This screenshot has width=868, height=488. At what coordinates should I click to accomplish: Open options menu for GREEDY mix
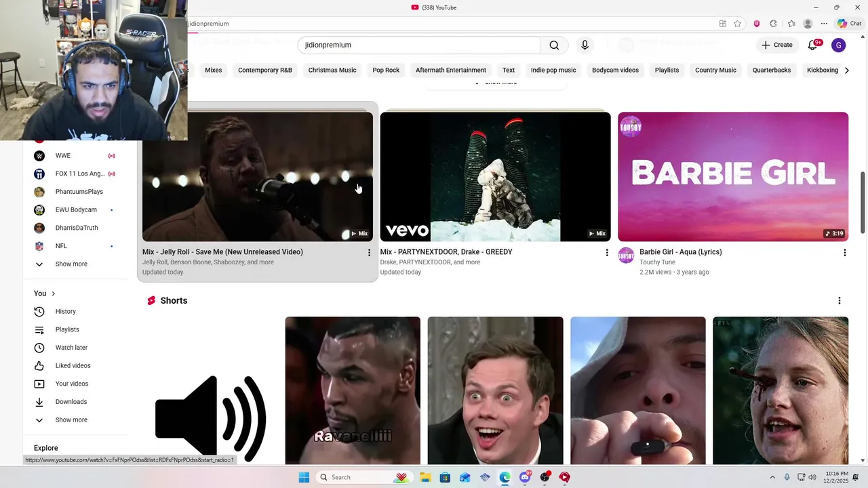coord(607,253)
